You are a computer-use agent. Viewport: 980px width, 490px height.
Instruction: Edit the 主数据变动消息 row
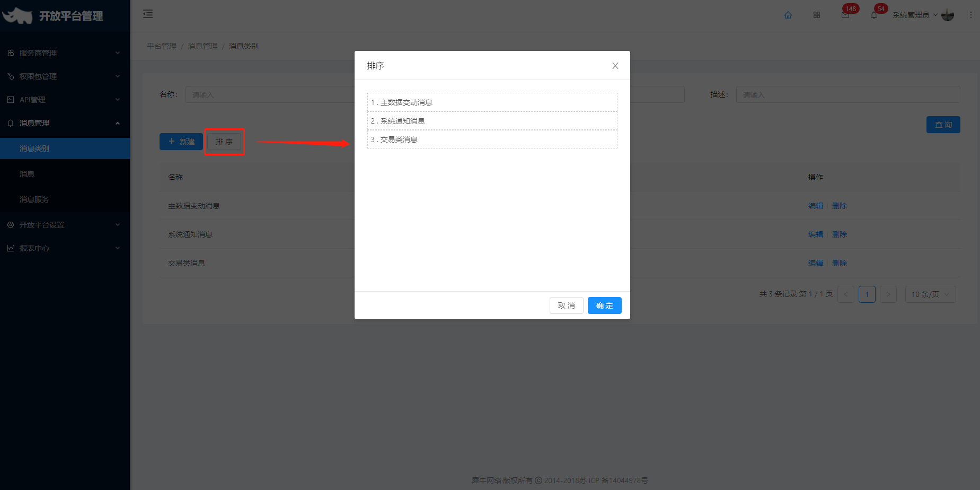click(816, 206)
